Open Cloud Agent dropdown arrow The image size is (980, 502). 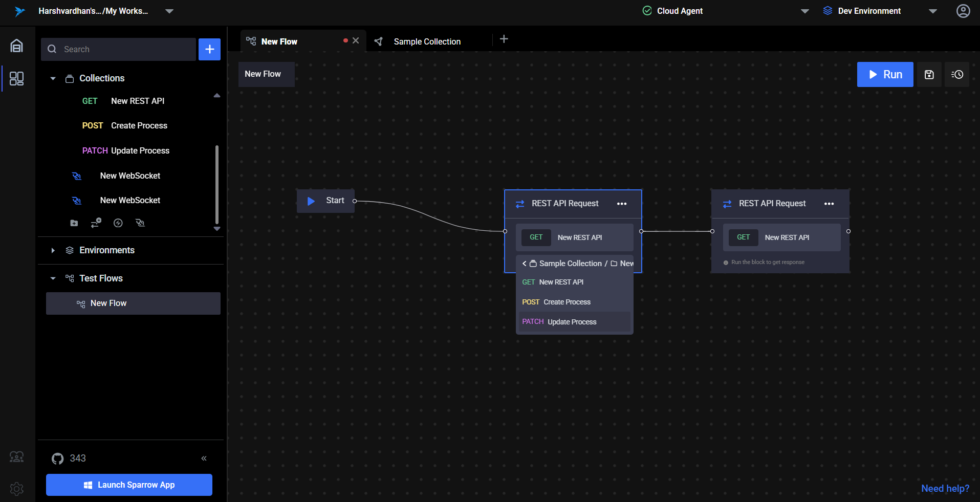[x=805, y=11]
